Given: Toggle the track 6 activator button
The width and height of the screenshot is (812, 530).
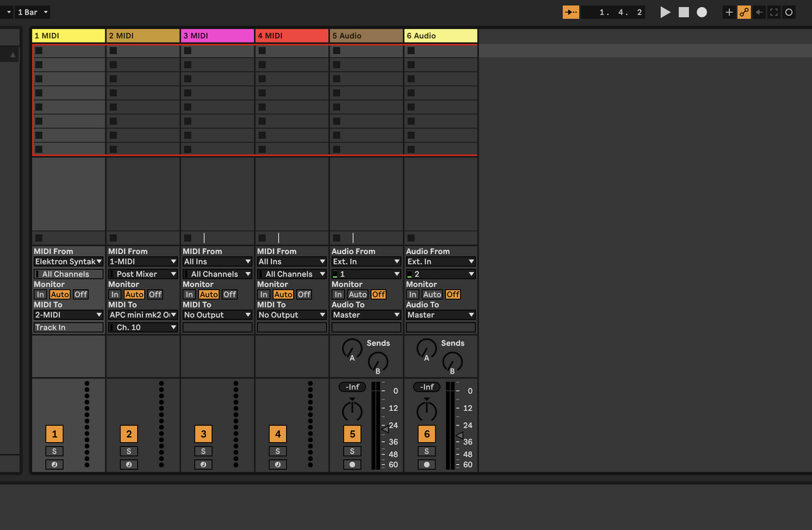Looking at the screenshot, I should (426, 434).
